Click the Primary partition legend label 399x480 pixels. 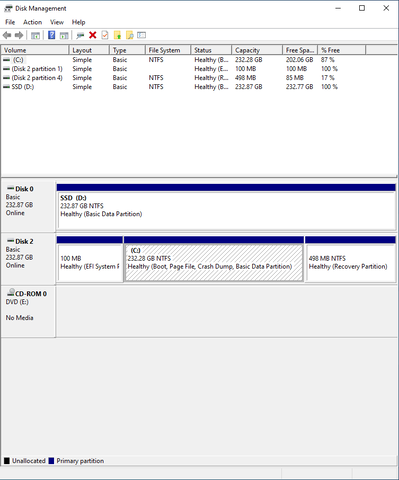pyautogui.click(x=80, y=461)
